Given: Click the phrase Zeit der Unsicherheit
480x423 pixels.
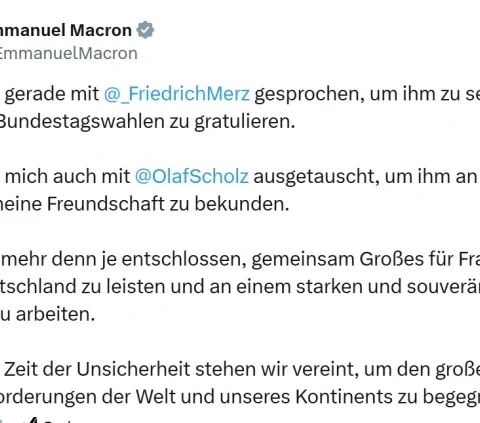Looking at the screenshot, I should 98,369.
